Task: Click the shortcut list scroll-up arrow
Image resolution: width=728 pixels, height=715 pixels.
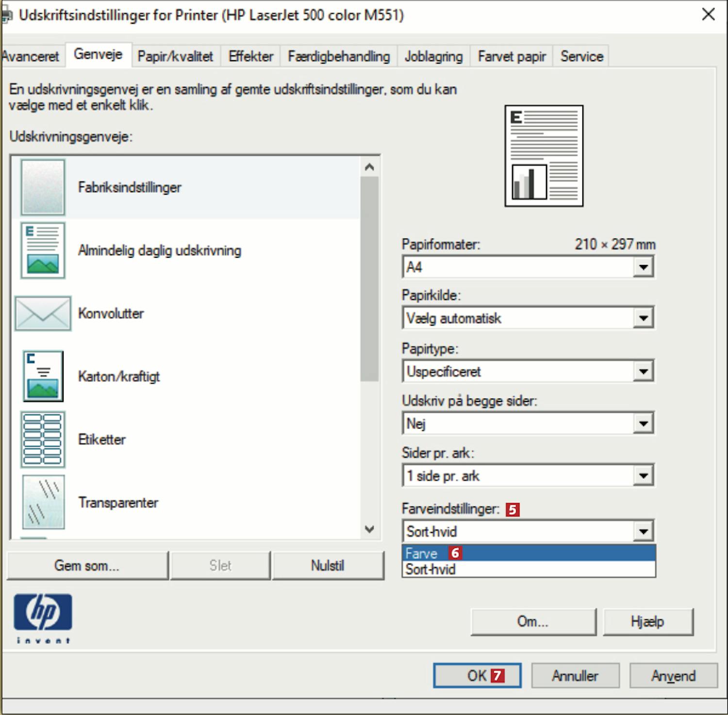Action: click(x=369, y=167)
